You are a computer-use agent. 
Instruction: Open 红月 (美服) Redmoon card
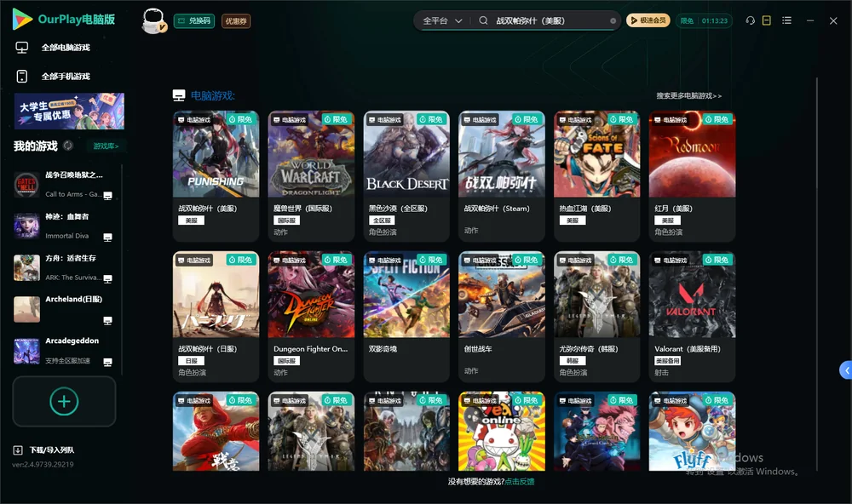(x=692, y=176)
